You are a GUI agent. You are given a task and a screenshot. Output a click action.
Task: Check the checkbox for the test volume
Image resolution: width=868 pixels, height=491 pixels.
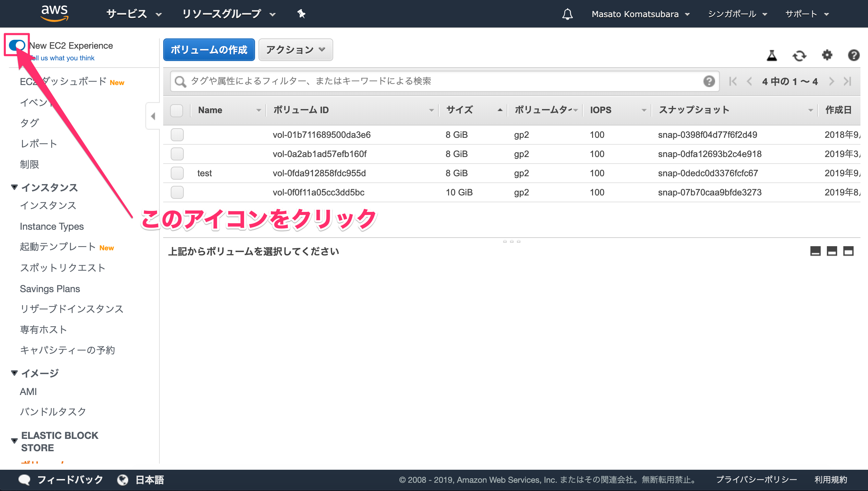pos(177,173)
